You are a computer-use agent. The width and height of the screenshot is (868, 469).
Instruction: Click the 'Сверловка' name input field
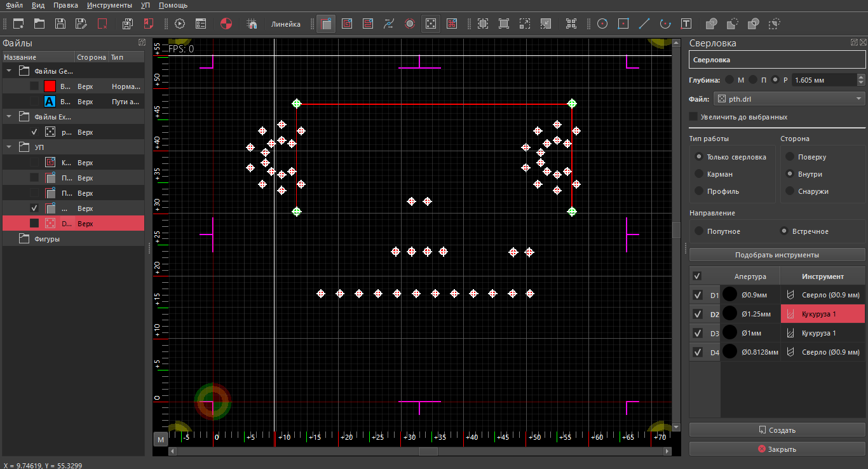click(777, 60)
